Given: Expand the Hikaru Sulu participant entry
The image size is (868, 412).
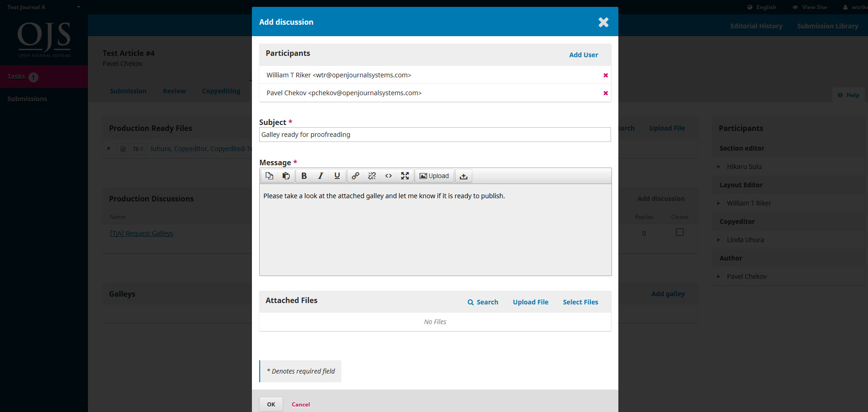Looking at the screenshot, I should click(718, 166).
